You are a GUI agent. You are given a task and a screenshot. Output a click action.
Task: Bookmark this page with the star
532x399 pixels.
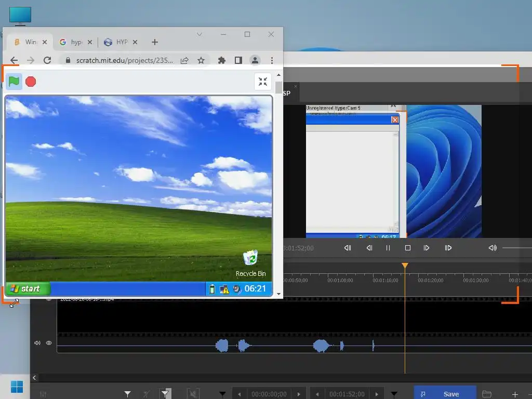(x=201, y=60)
